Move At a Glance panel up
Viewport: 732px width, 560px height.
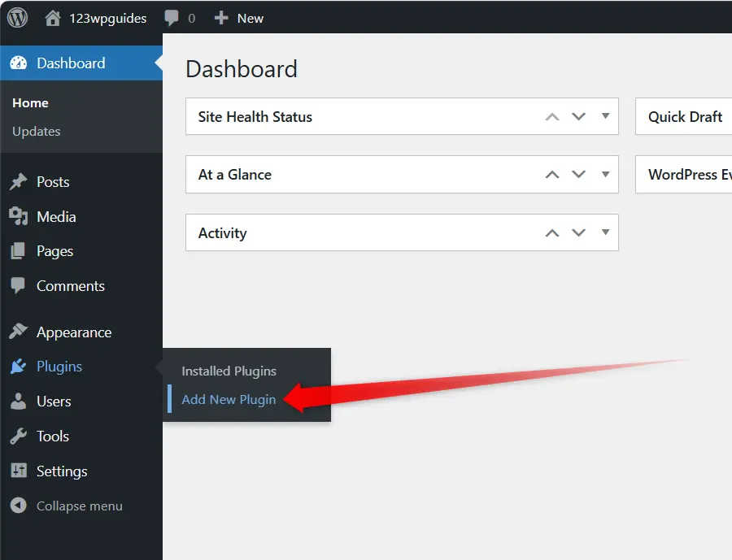pos(552,175)
